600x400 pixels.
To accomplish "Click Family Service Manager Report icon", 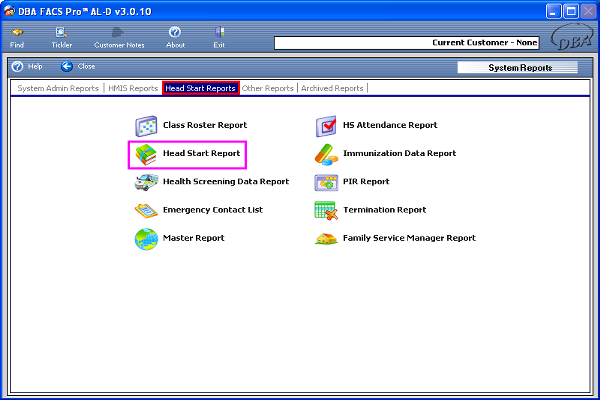I will (x=327, y=238).
